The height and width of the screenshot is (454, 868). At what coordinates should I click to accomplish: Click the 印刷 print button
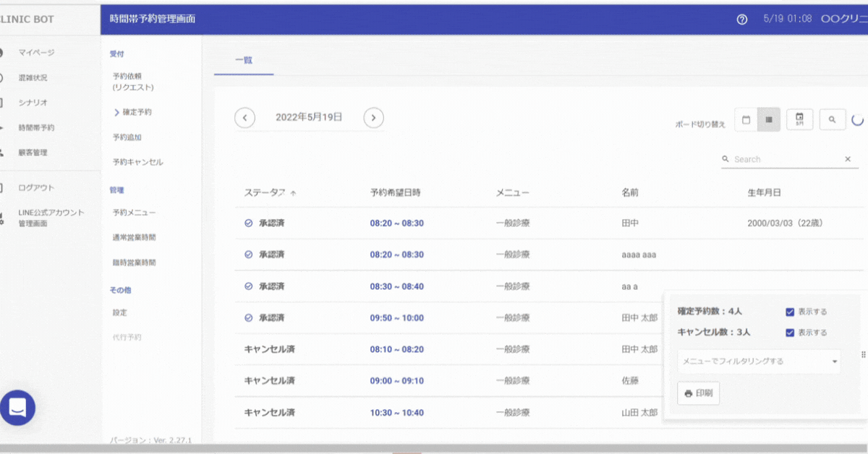[698, 393]
